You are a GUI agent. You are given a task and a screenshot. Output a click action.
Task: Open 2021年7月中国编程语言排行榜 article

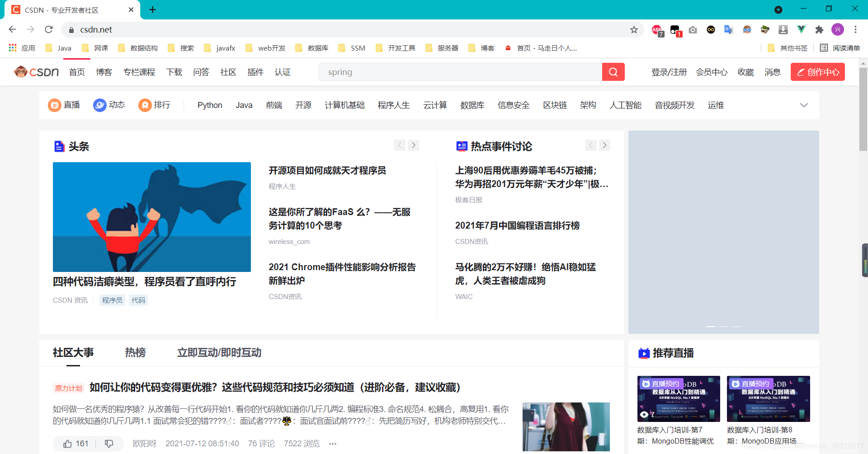pyautogui.click(x=517, y=225)
